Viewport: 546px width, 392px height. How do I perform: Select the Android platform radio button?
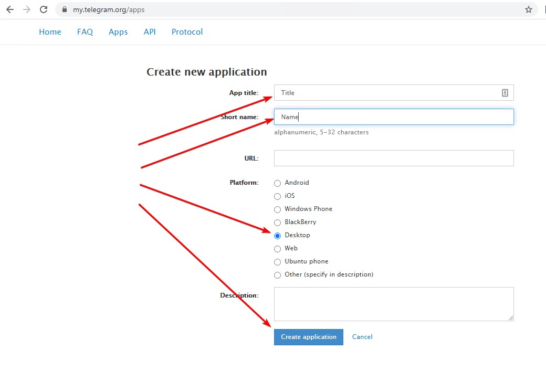(277, 183)
